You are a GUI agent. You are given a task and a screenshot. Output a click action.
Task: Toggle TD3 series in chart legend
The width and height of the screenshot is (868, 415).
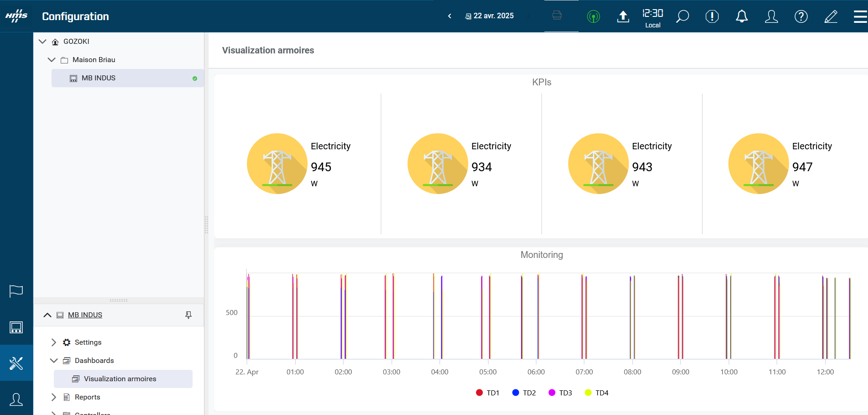[x=560, y=393]
